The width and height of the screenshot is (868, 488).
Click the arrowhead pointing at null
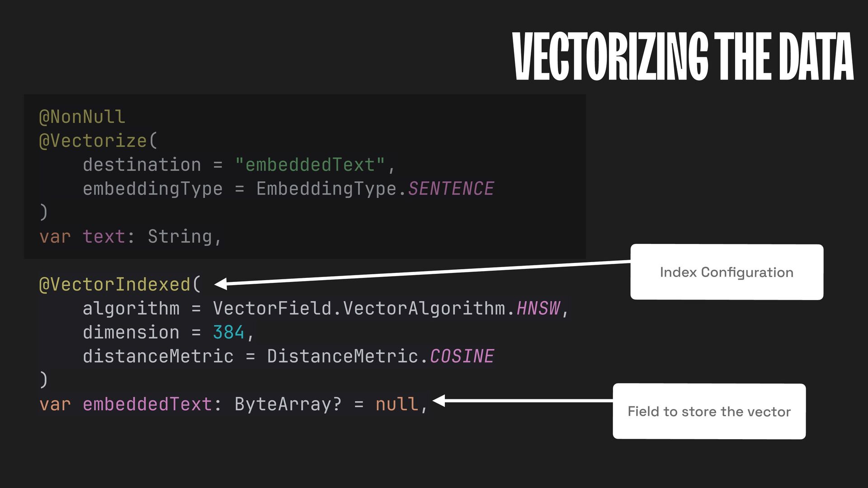[x=439, y=400]
